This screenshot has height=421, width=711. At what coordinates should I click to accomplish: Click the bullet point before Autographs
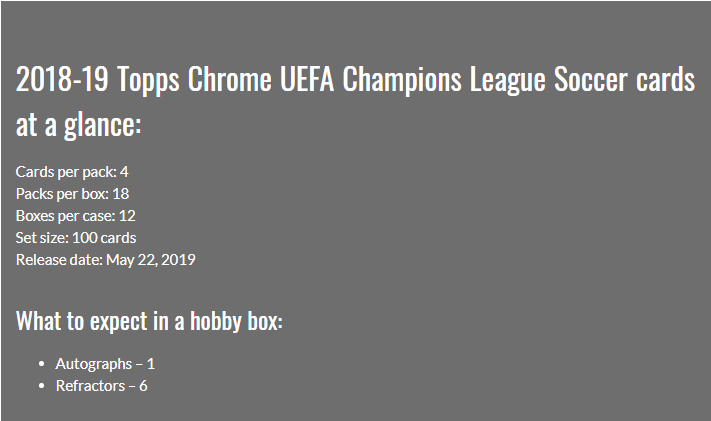coord(42,364)
